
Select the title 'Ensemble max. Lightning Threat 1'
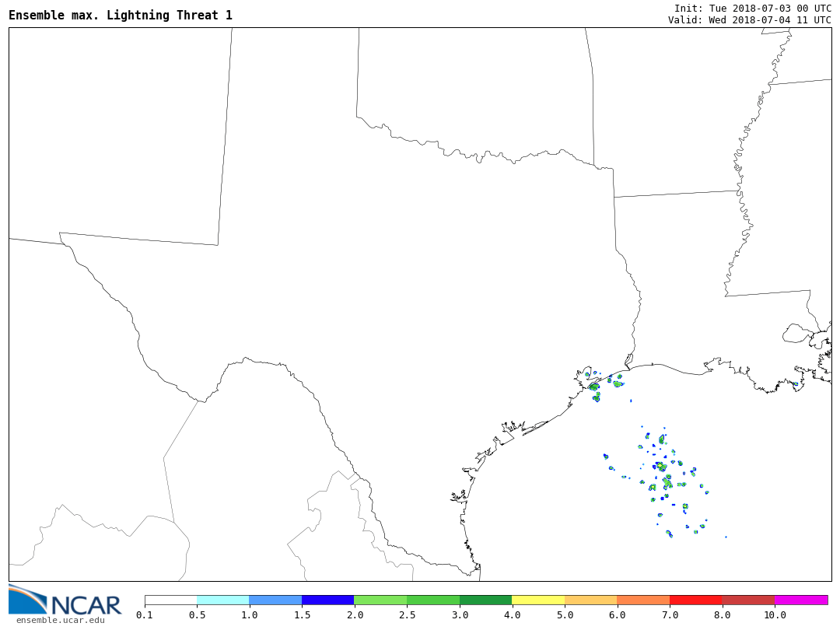pyautogui.click(x=121, y=15)
